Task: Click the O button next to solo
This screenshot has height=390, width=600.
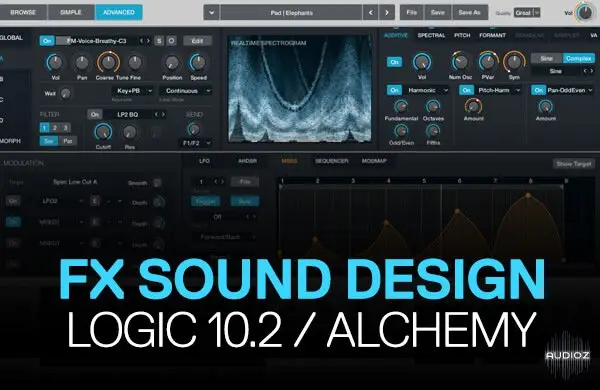Action: pos(171,41)
